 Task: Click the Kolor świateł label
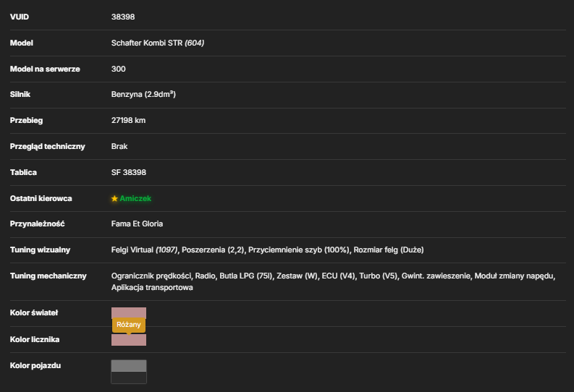click(x=34, y=312)
